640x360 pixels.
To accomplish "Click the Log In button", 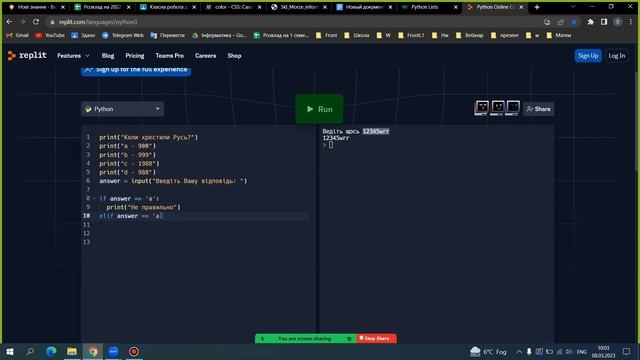I will pos(616,56).
